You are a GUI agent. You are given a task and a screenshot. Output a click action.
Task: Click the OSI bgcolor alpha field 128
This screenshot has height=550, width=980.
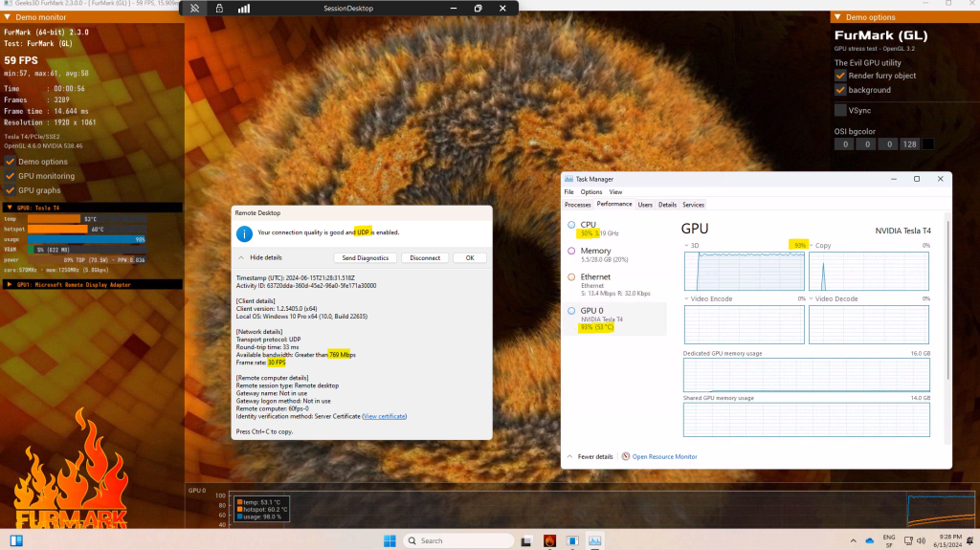tap(909, 144)
